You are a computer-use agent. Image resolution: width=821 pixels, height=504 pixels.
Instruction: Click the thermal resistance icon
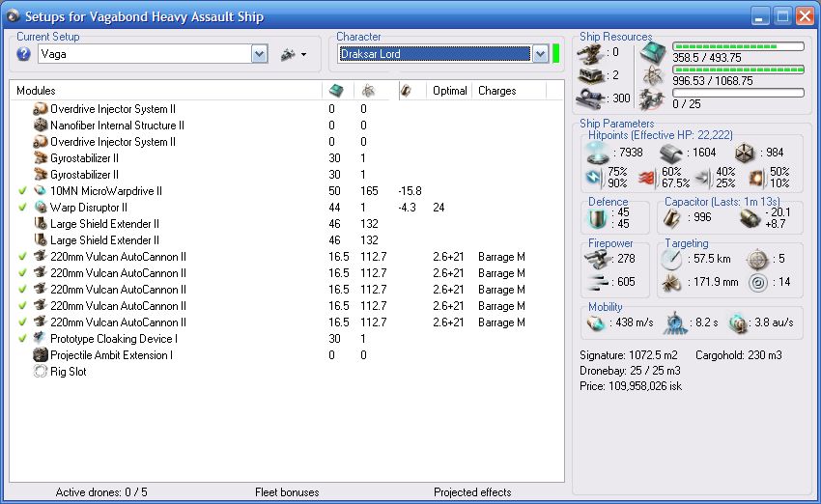[648, 178]
